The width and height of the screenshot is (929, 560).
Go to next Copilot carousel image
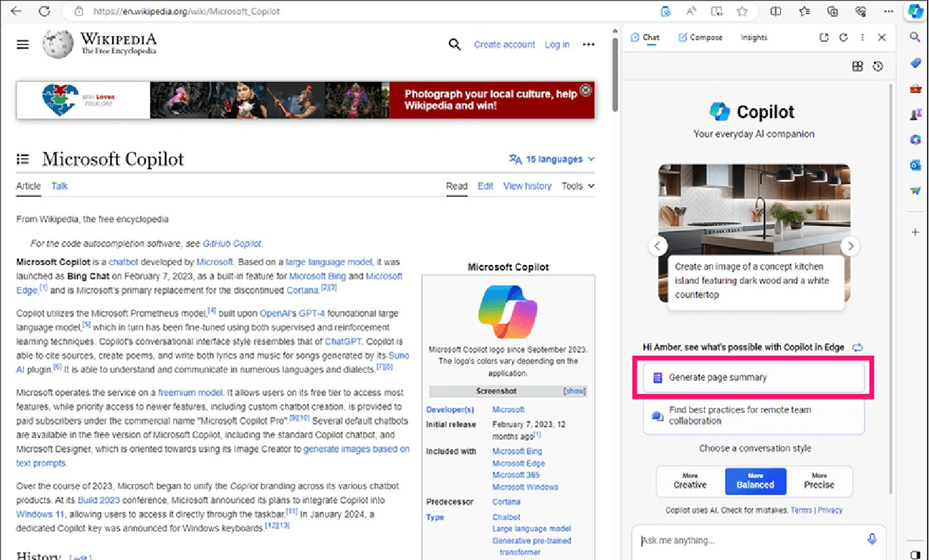(850, 246)
